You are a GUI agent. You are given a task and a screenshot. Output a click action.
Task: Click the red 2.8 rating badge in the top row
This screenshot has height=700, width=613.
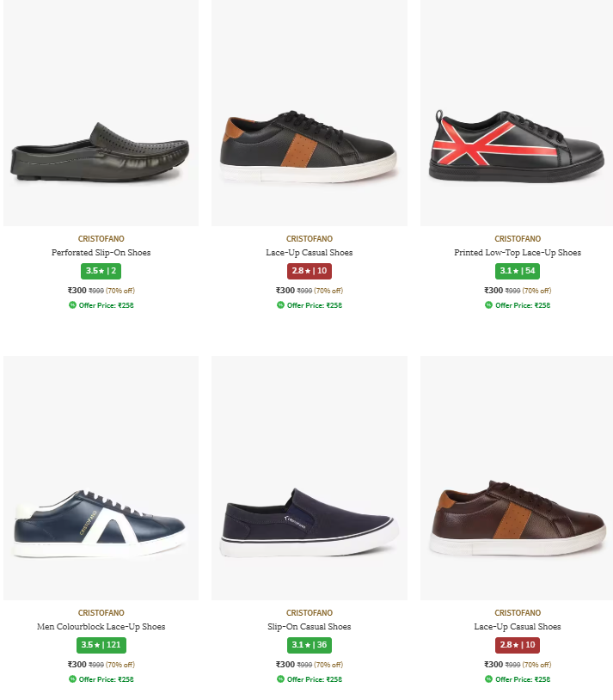310,271
